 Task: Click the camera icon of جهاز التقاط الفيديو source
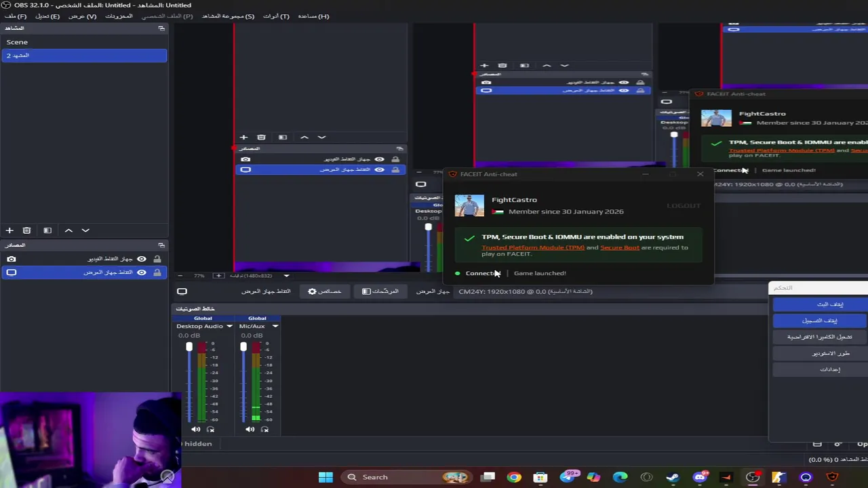click(x=12, y=259)
